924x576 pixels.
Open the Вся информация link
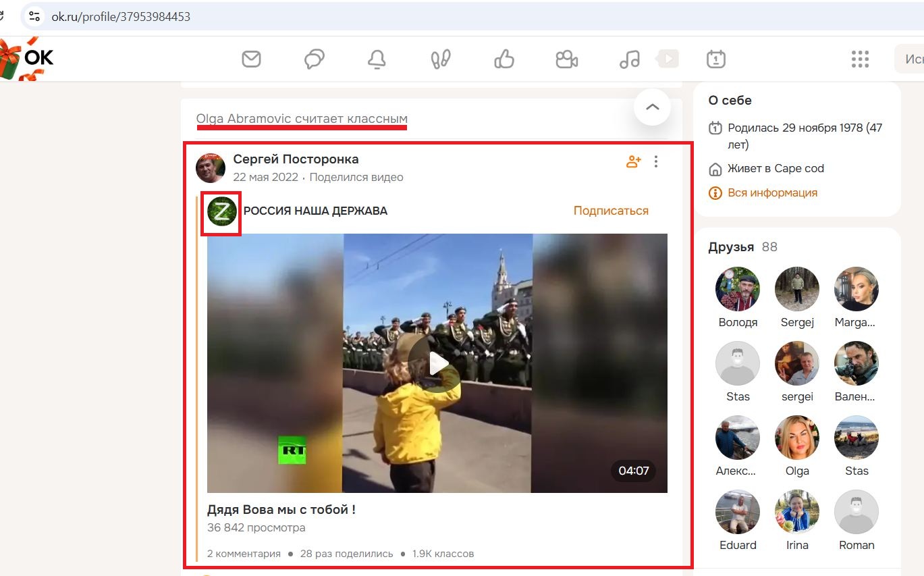[x=772, y=193]
